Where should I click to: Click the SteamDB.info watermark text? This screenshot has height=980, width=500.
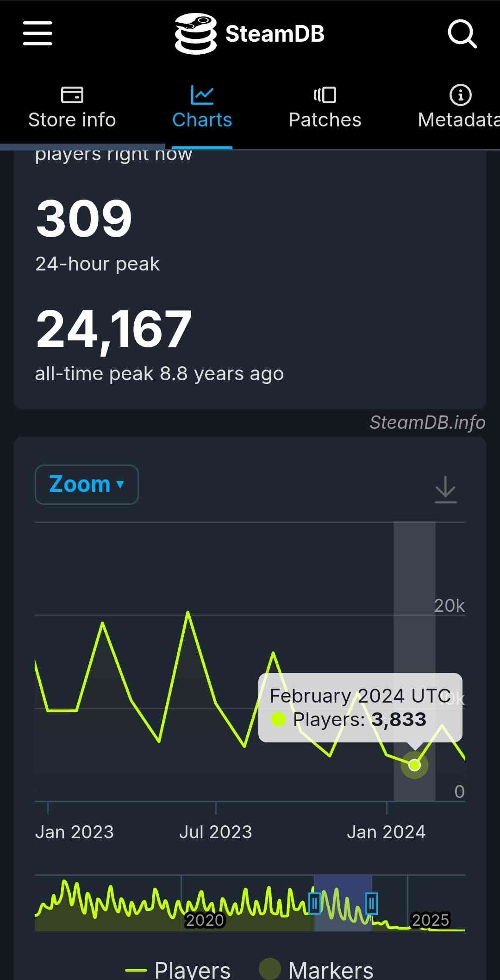click(x=427, y=422)
